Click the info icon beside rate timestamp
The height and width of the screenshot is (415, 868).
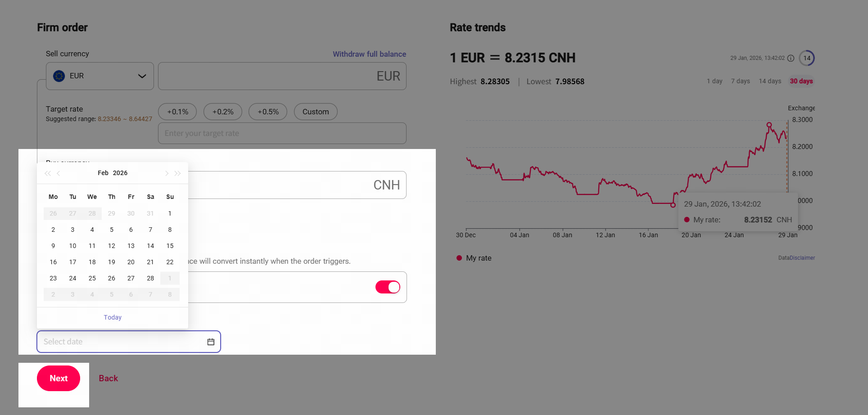791,58
